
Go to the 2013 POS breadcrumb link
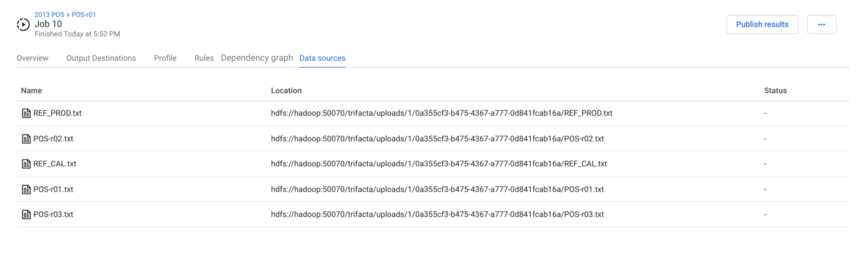click(x=49, y=14)
